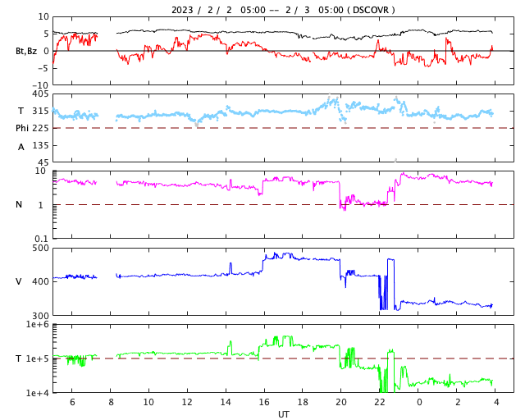Click the 'Phi' axis label
Viewport: 525px width, 420px height.
22,128
